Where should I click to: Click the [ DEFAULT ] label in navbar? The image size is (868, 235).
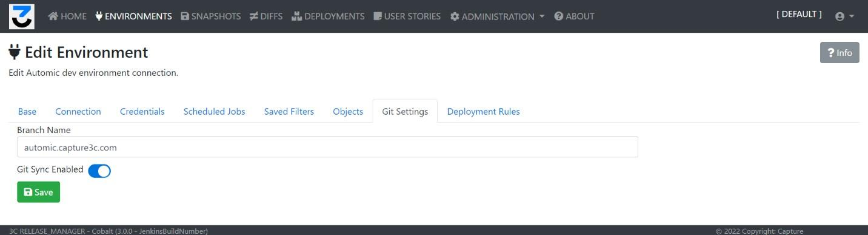click(x=799, y=15)
